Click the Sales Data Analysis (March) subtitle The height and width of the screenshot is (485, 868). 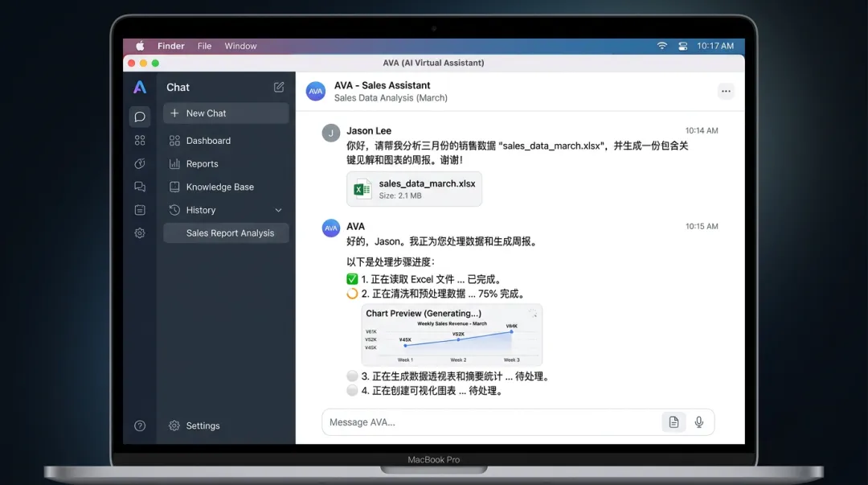click(x=391, y=97)
